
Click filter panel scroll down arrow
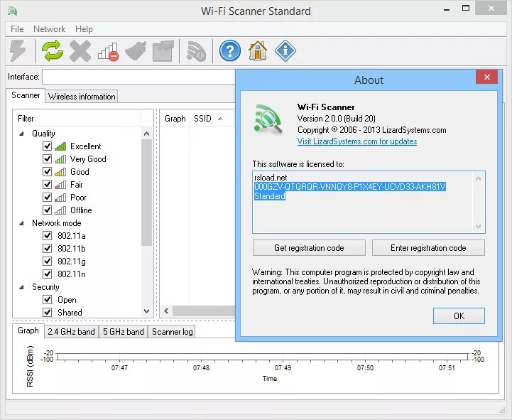pos(146,311)
